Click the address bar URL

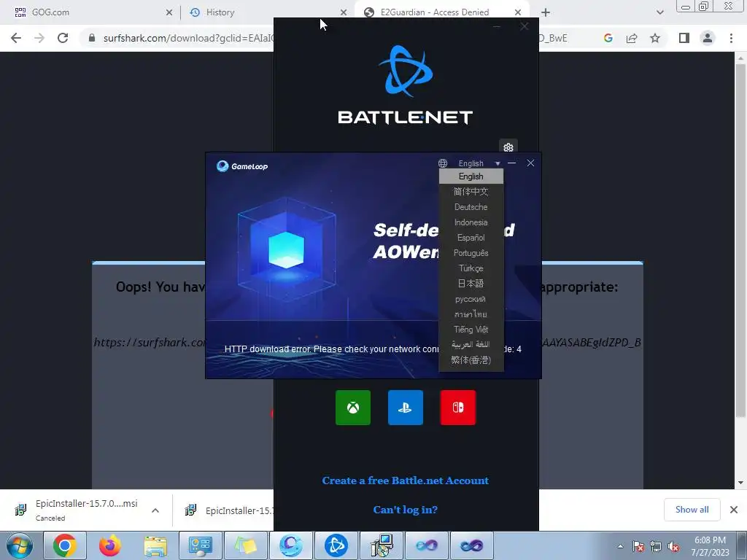[188, 38]
